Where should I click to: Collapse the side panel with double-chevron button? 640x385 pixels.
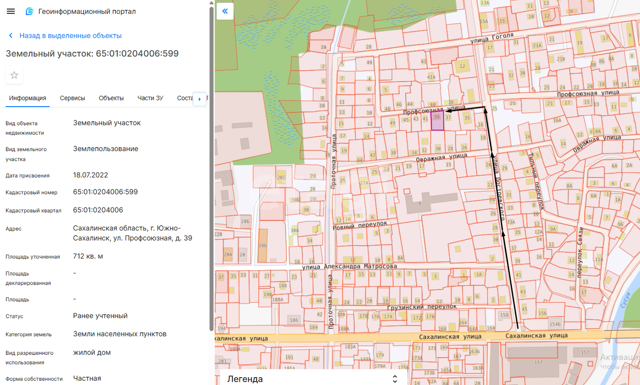(225, 11)
